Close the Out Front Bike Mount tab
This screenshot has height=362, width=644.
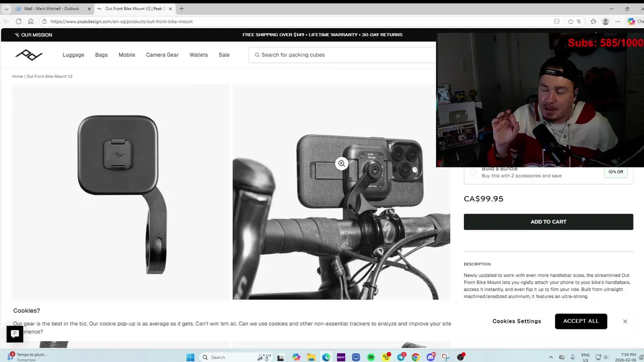[171, 9]
